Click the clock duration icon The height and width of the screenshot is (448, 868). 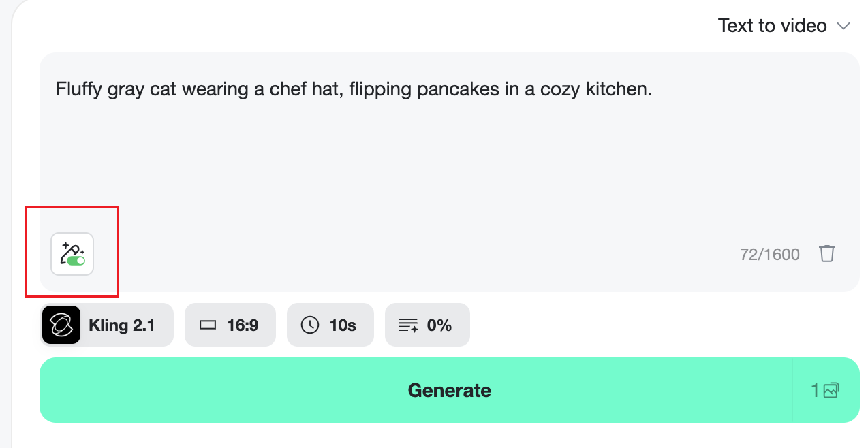click(310, 325)
